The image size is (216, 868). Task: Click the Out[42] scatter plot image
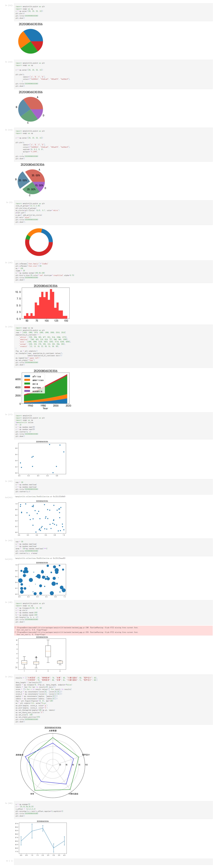[x=40, y=518]
